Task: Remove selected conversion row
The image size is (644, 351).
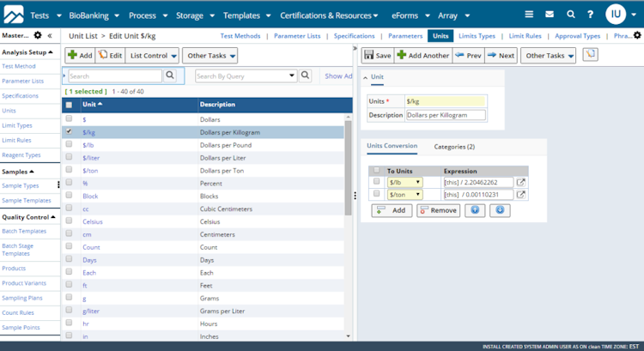Action: point(438,210)
